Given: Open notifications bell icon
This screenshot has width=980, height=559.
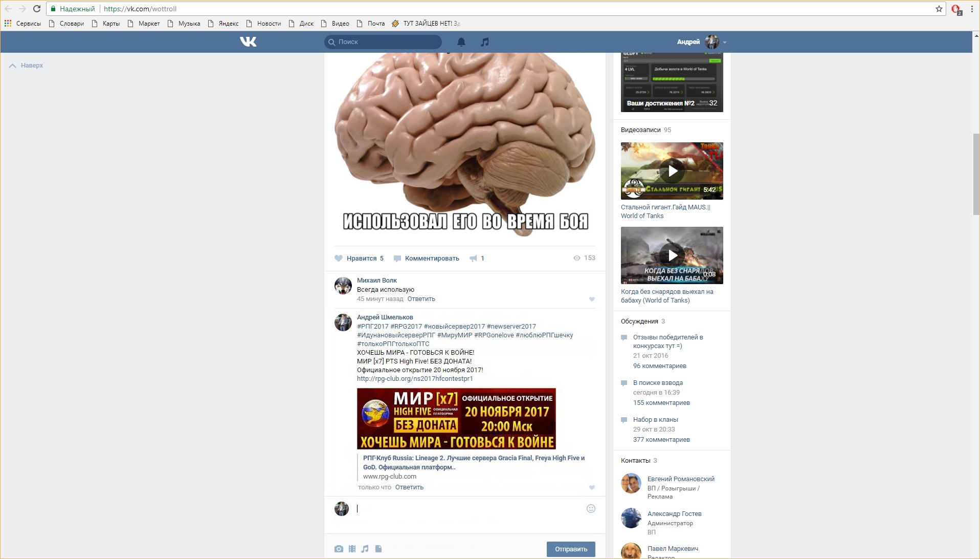Looking at the screenshot, I should (461, 42).
